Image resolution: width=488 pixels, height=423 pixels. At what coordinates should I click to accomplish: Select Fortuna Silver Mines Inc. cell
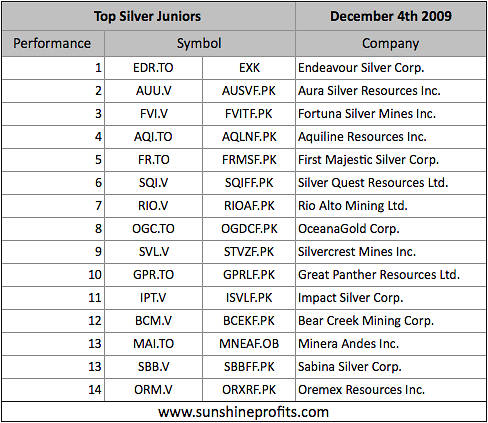(x=391, y=114)
